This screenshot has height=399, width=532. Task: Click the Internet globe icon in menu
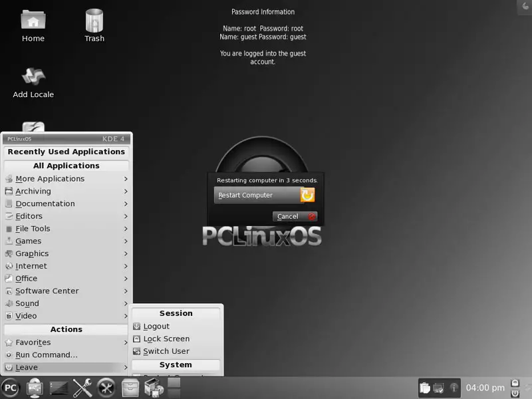pos(9,267)
